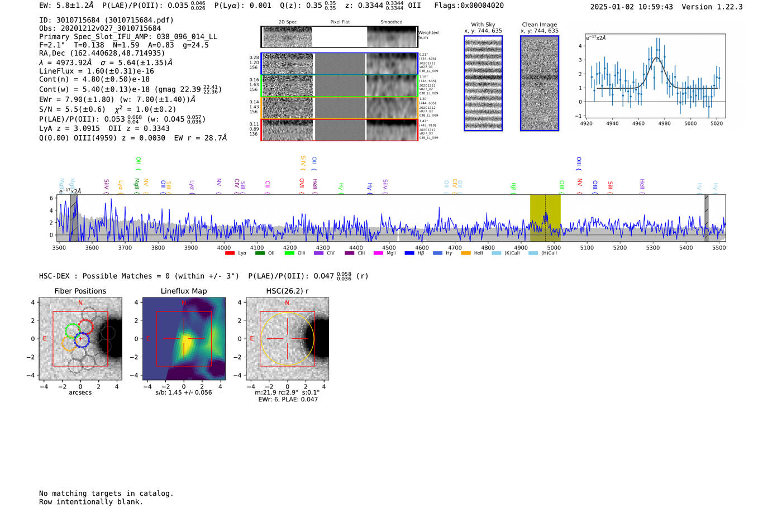This screenshot has height=532, width=782.
Task: Select the lime OIII legend swatch
Action: [289, 253]
